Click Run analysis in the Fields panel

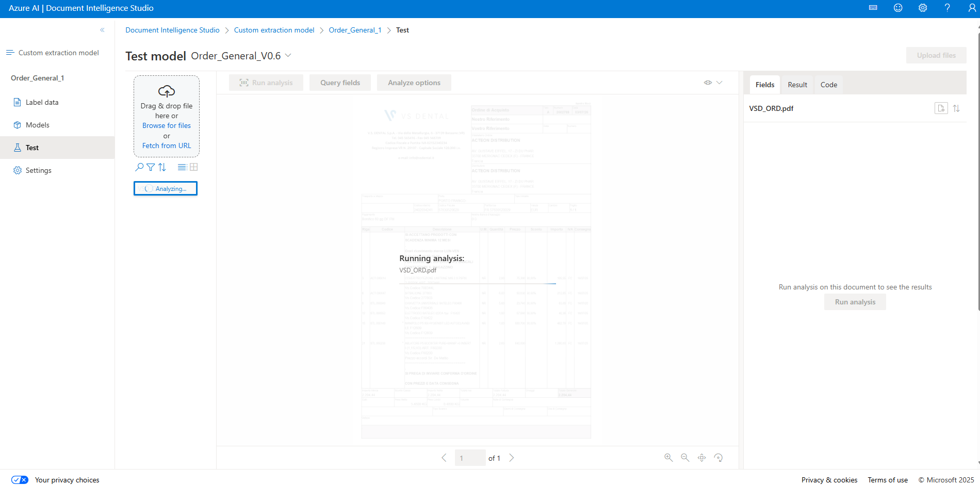[x=855, y=302]
